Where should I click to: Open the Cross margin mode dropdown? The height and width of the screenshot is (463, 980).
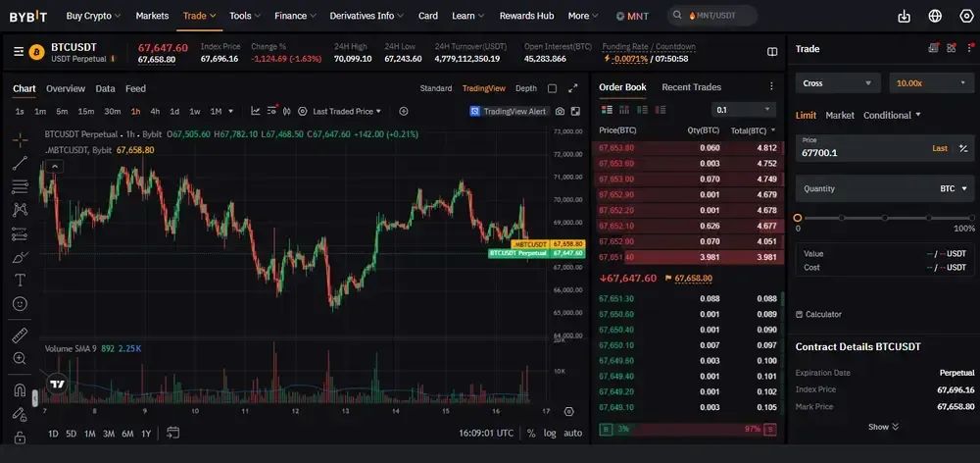tap(838, 83)
